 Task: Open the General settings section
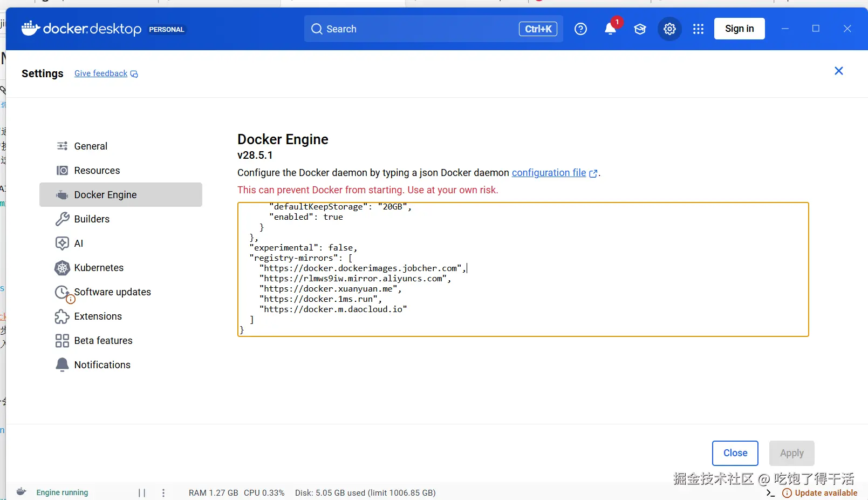click(x=121, y=146)
